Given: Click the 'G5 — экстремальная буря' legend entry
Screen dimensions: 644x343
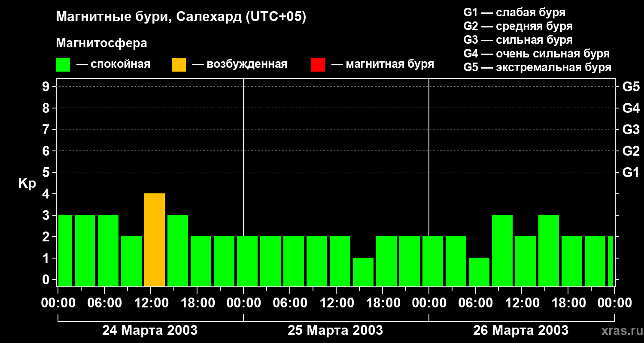Looking at the screenshot, I should [537, 67].
